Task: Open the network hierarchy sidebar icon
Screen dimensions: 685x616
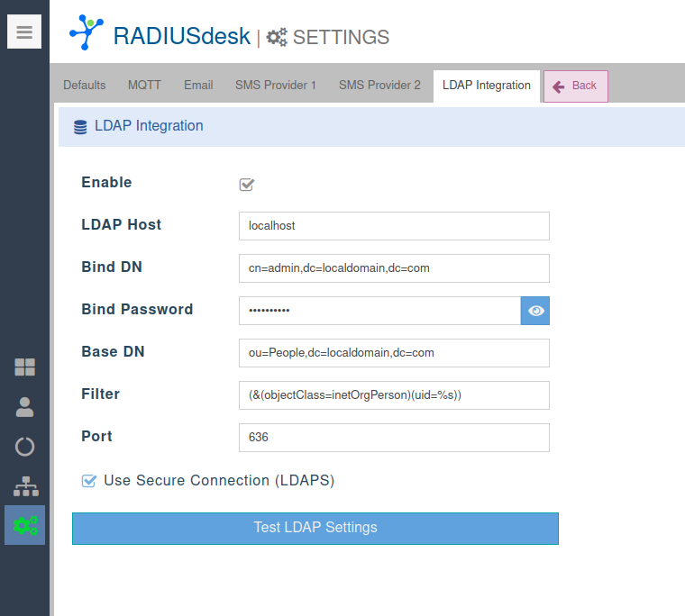Action: 25,486
